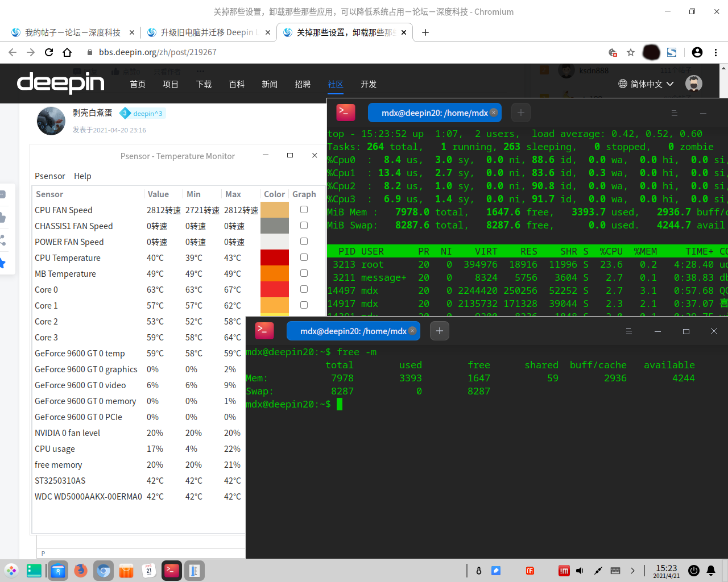728x582 pixels.
Task: Open the Psensor thermometer tray icon
Action: coord(479,571)
